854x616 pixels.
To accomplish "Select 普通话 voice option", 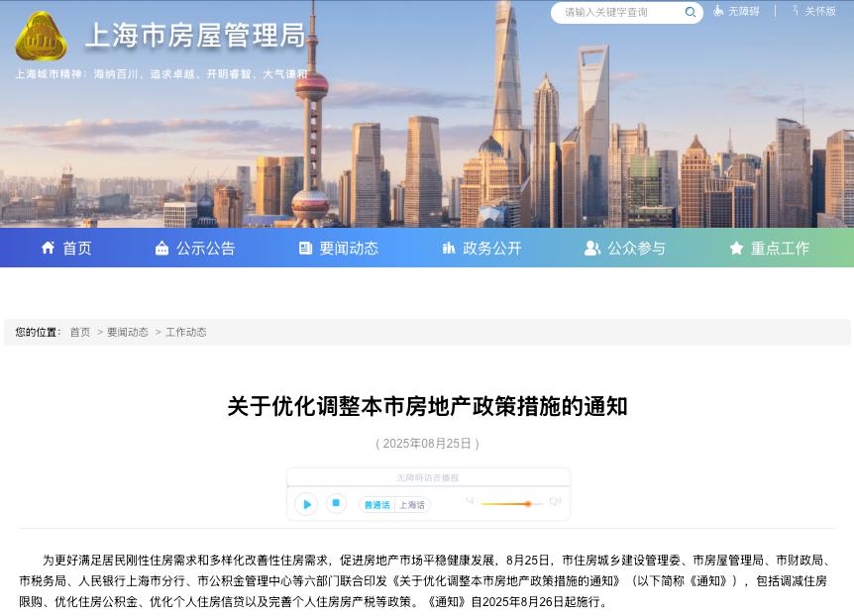I will coord(376,505).
